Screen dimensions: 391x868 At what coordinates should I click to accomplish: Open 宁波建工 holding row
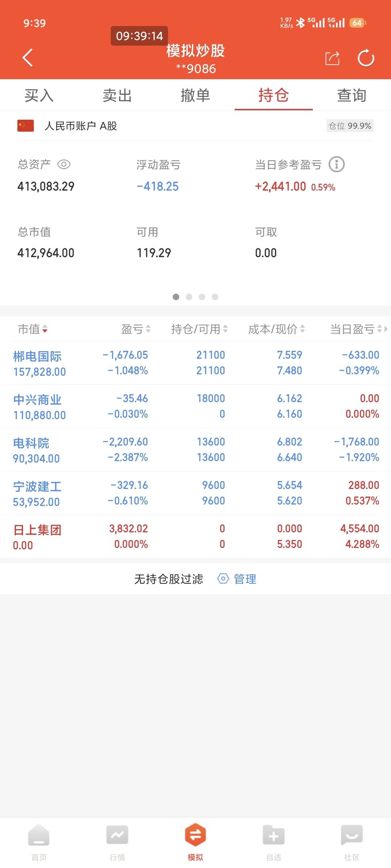click(195, 493)
